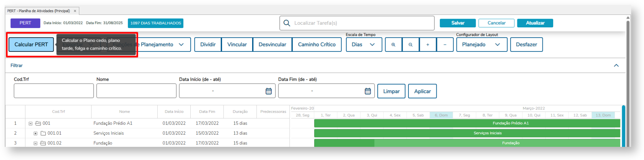Select the PERT Planilha de Atividades tab
Image resolution: width=644 pixels, height=160 pixels.
(38, 11)
